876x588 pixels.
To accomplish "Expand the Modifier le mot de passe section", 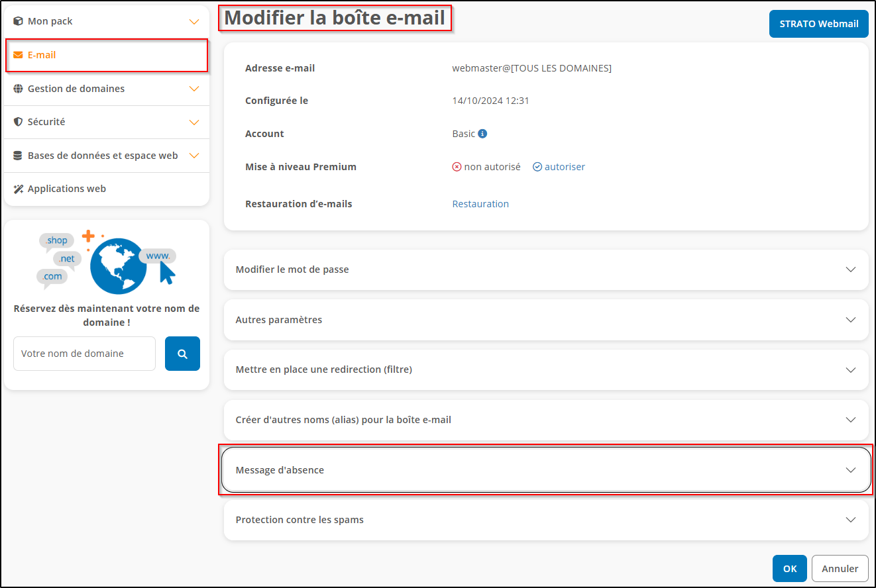I will click(545, 269).
